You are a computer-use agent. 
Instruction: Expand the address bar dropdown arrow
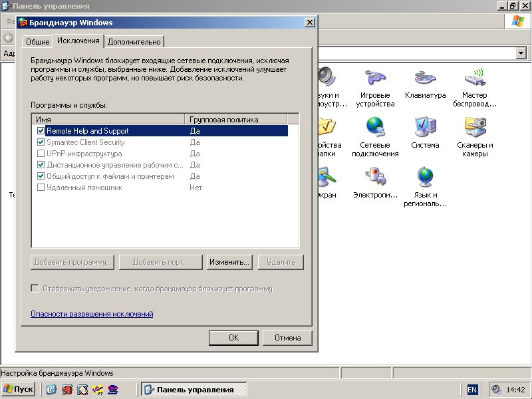tap(521, 53)
